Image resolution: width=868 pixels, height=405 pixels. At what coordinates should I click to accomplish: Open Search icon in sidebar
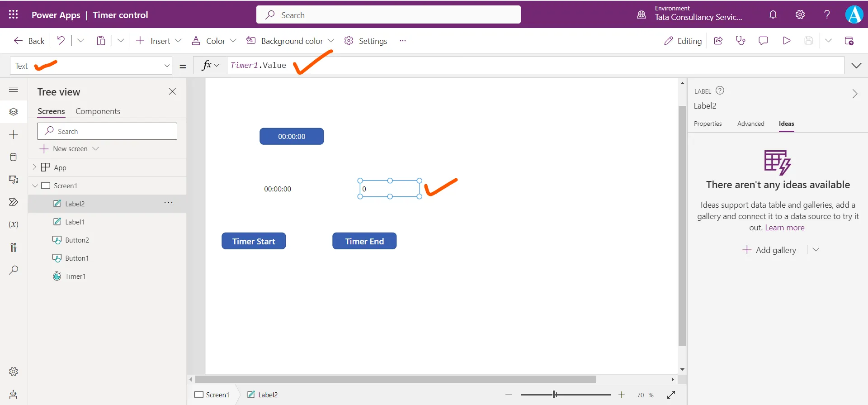[14, 270]
